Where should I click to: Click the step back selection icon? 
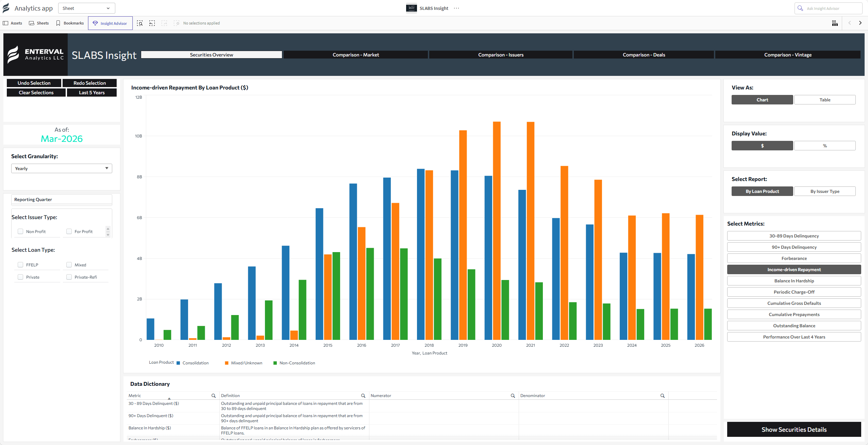tap(152, 23)
